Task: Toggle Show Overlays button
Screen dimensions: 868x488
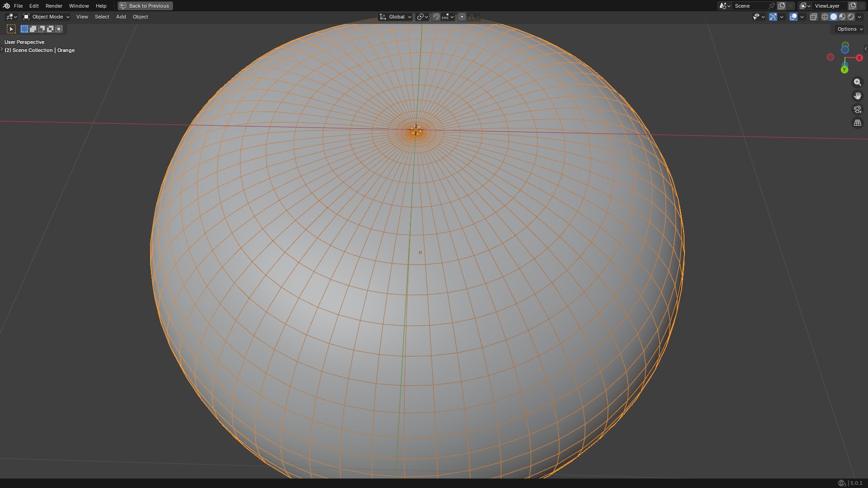Action: [x=793, y=17]
